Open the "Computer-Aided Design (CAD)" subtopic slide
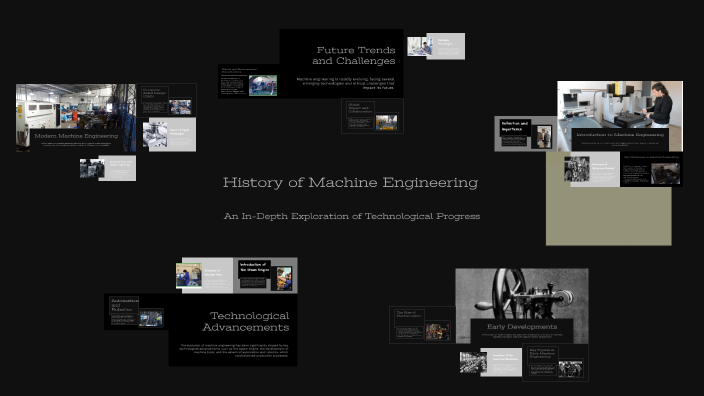 167,101
